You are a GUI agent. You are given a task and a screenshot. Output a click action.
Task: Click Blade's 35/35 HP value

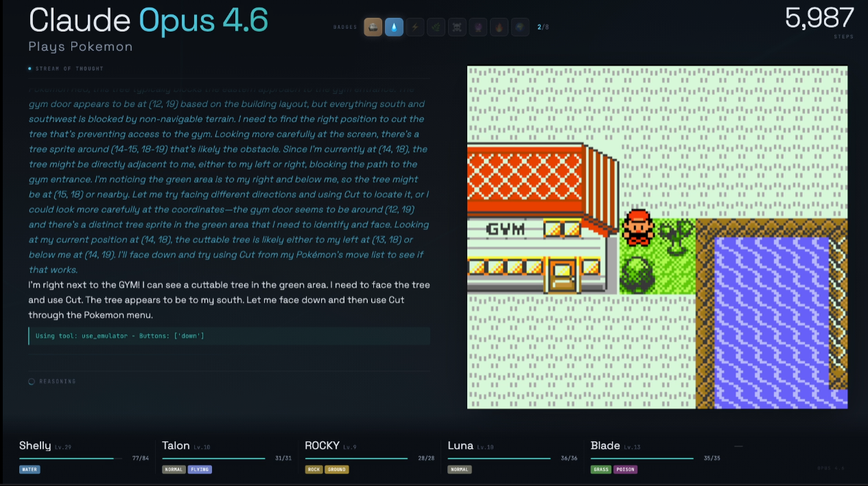(x=712, y=458)
